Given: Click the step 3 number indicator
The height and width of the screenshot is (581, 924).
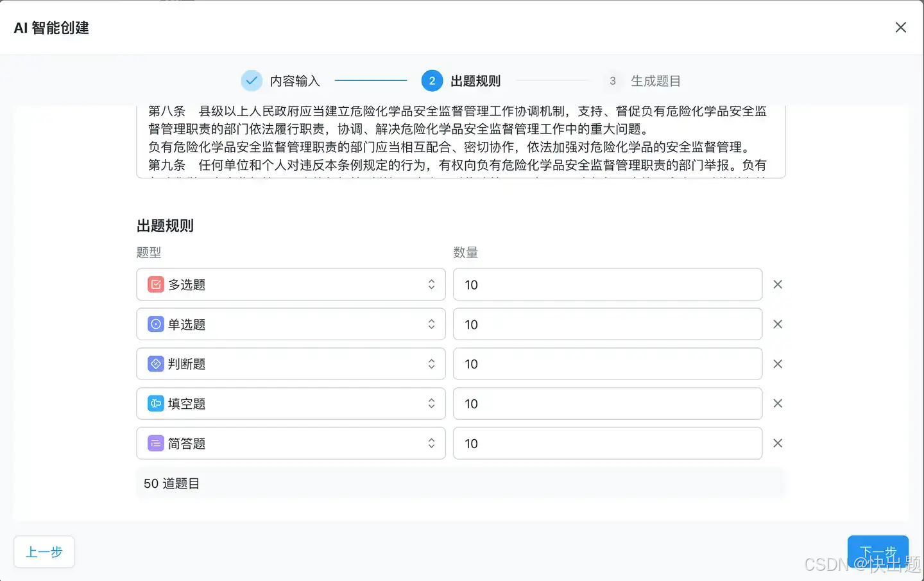Looking at the screenshot, I should tap(613, 80).
